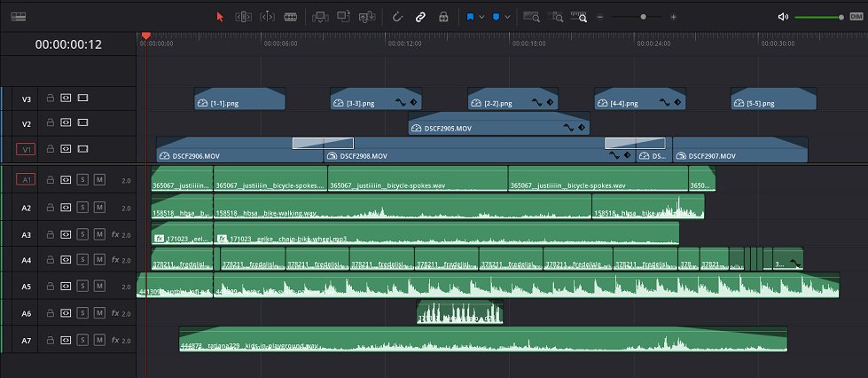This screenshot has width=868, height=378.
Task: Select the Blade Edit Mode tool
Action: point(291,17)
